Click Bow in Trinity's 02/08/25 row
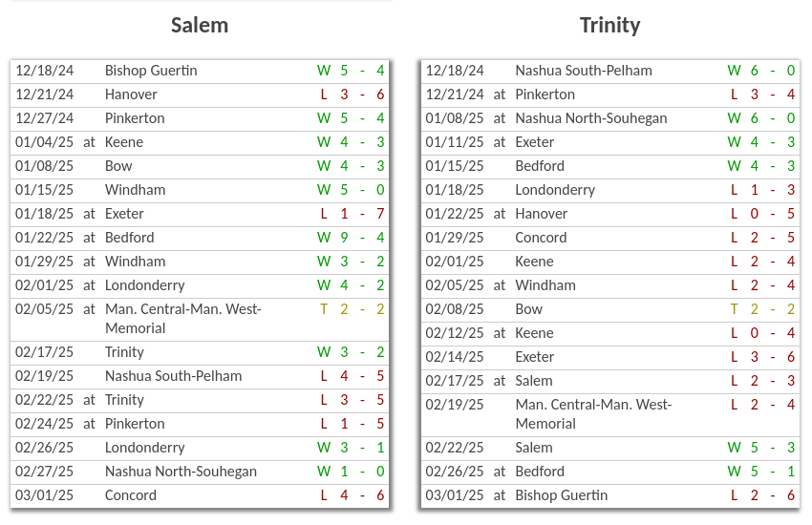The height and width of the screenshot is (525, 812). pos(528,309)
